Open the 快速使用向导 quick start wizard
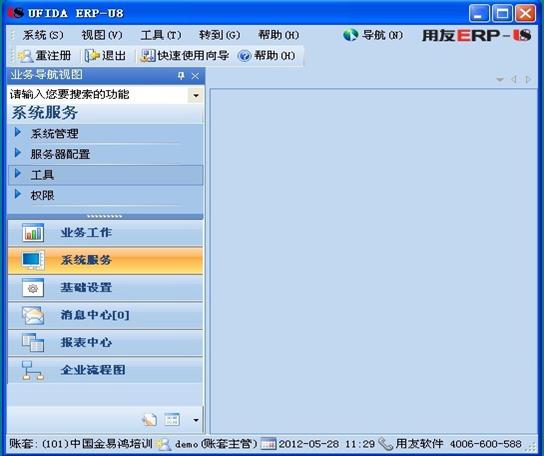The image size is (544, 456). 184,56
